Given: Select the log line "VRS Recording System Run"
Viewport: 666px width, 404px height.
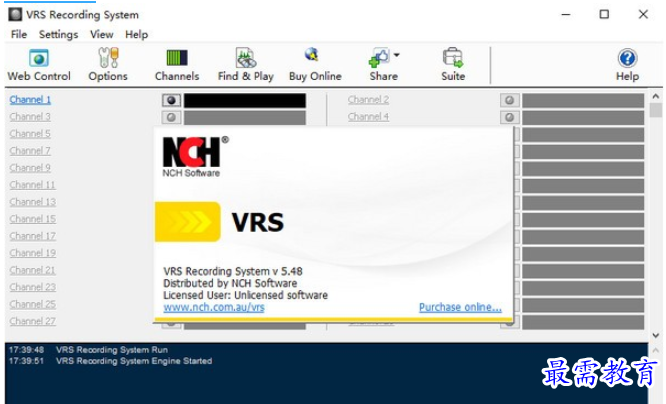Looking at the screenshot, I should (112, 350).
